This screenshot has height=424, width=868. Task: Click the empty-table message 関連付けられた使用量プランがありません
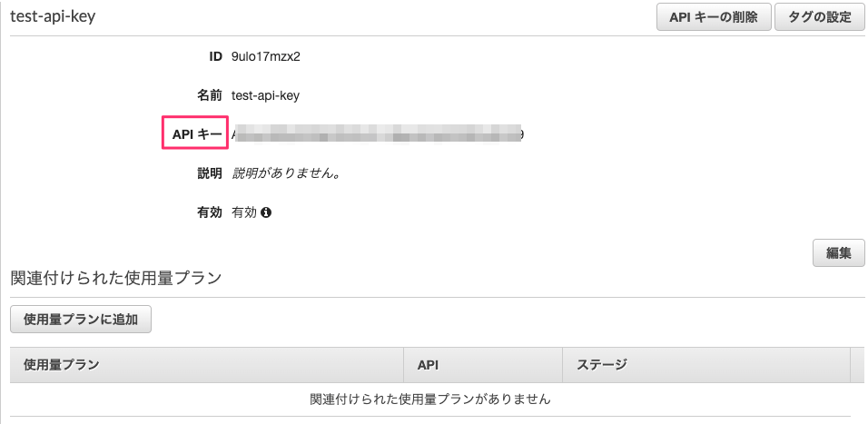point(430,399)
